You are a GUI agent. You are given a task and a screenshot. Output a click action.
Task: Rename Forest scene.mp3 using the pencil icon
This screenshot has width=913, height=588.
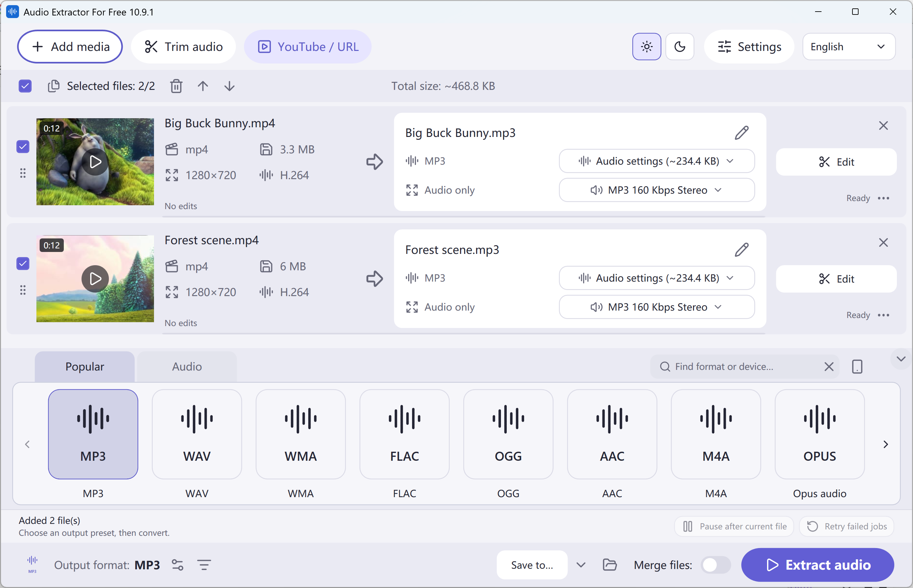(x=742, y=250)
